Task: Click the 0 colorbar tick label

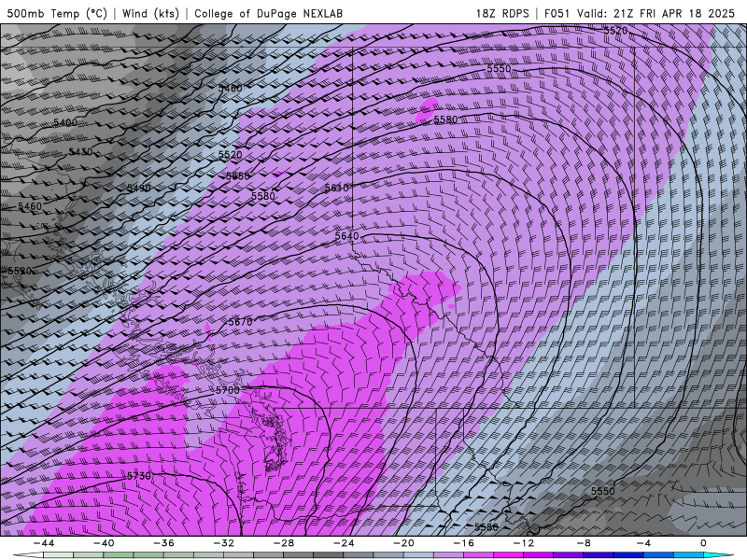Action: click(x=704, y=543)
